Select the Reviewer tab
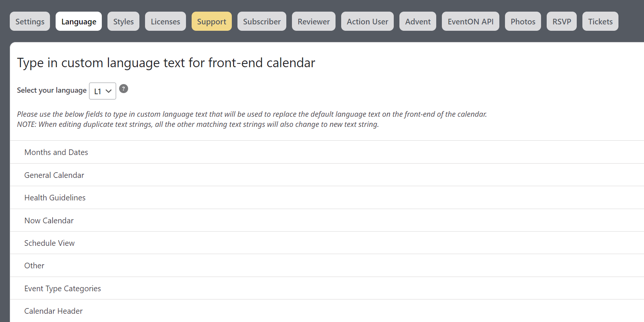The width and height of the screenshot is (644, 322). click(314, 21)
